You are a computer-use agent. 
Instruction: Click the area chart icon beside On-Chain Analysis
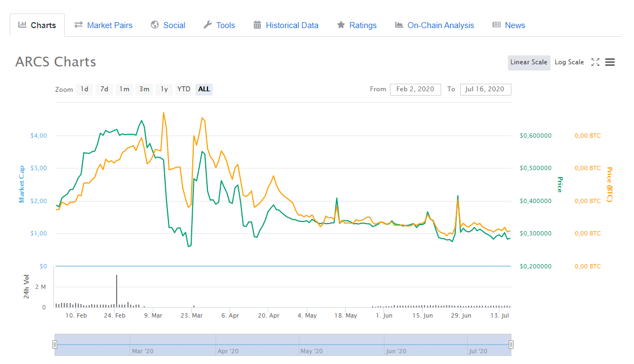click(399, 25)
